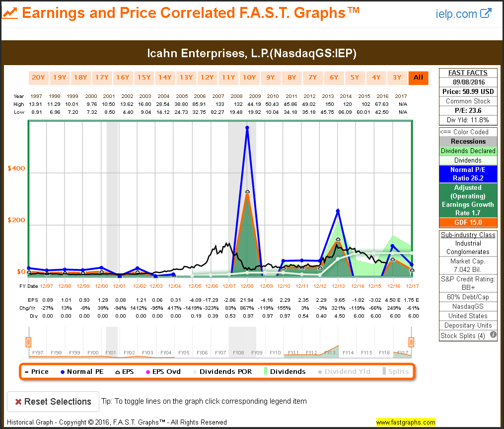Click the right range slider handle

coord(411,342)
